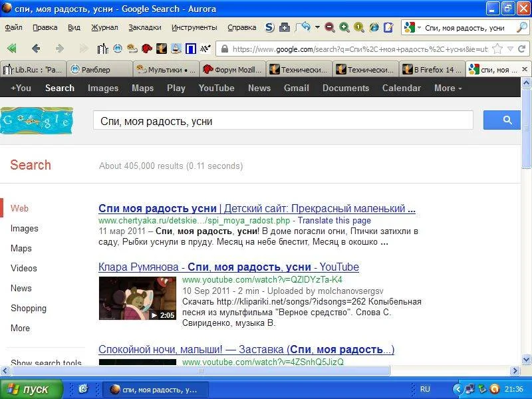Click Translate this page link

click(x=334, y=221)
